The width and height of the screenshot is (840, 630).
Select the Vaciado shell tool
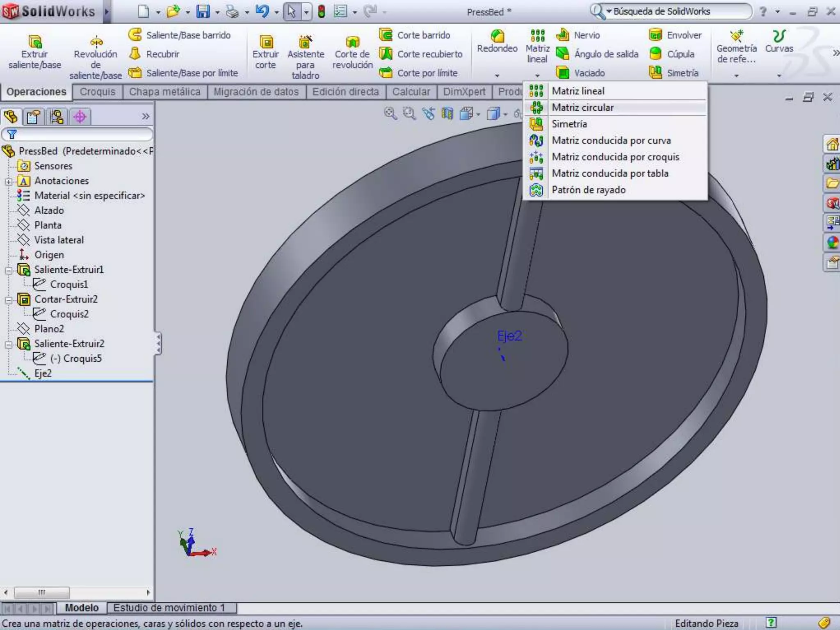coord(563,73)
